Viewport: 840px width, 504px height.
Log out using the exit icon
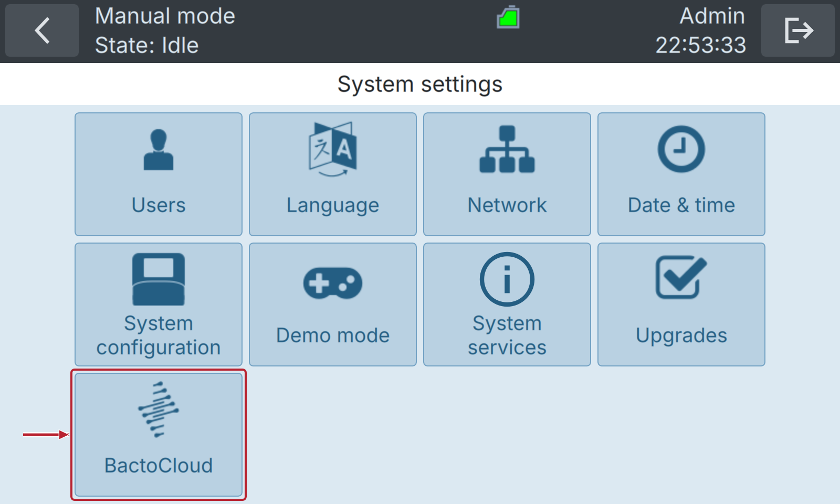click(x=798, y=30)
